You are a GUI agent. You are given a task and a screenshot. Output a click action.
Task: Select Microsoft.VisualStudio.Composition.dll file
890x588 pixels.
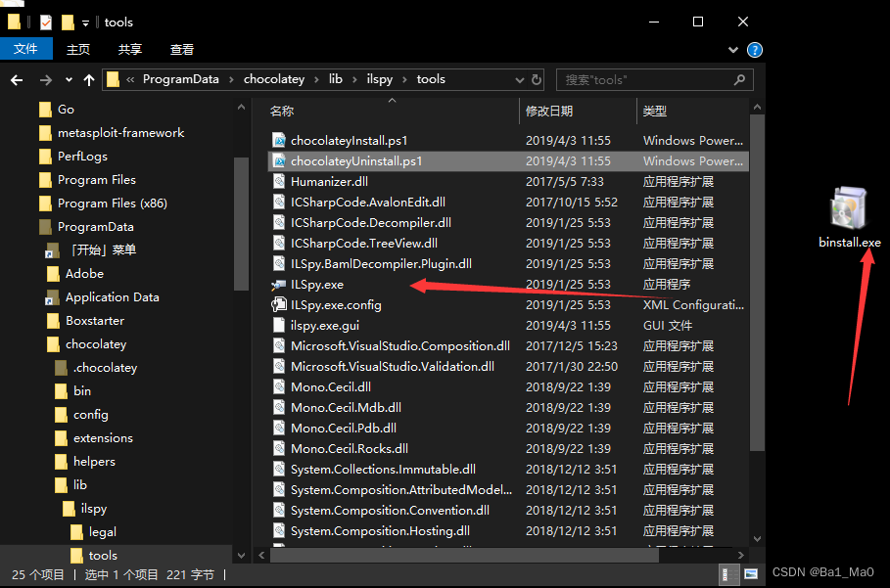tap(400, 346)
